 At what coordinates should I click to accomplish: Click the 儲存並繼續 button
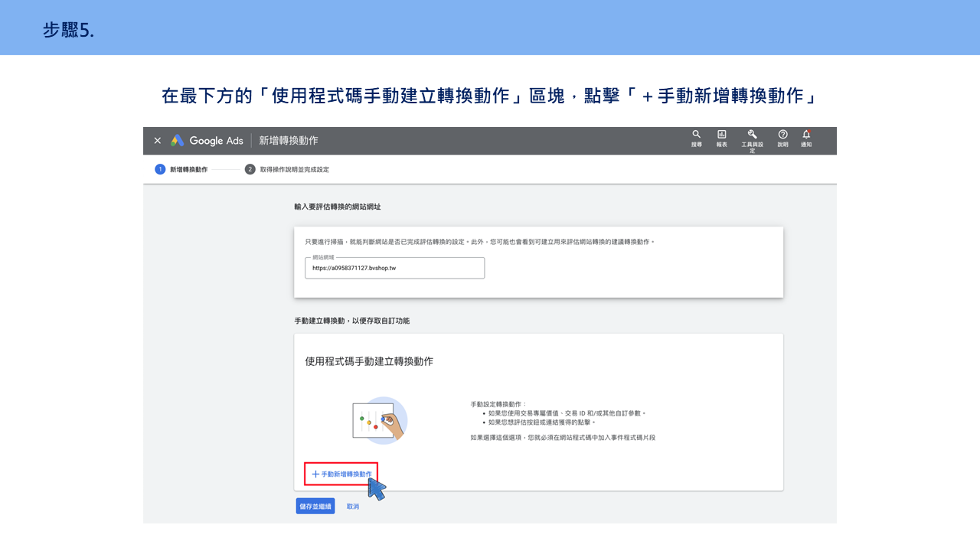click(x=315, y=506)
